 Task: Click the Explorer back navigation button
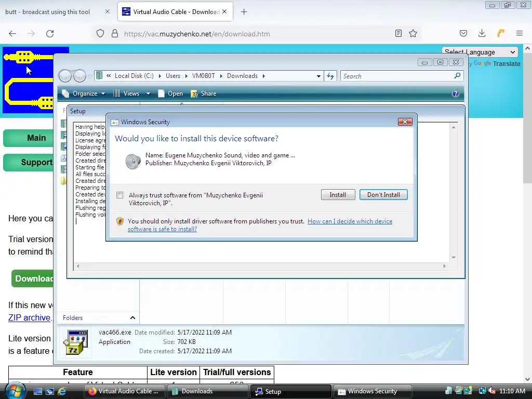[65, 76]
